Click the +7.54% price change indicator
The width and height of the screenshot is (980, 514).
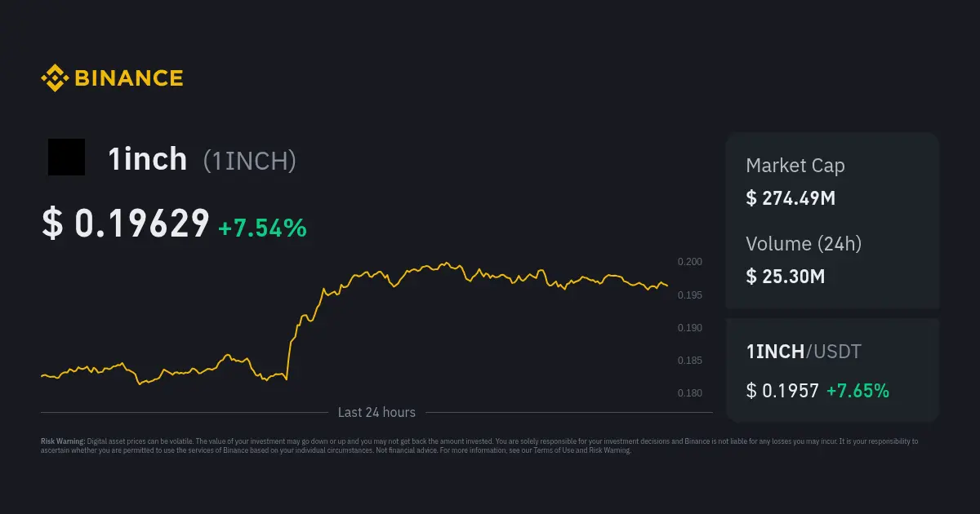262,228
